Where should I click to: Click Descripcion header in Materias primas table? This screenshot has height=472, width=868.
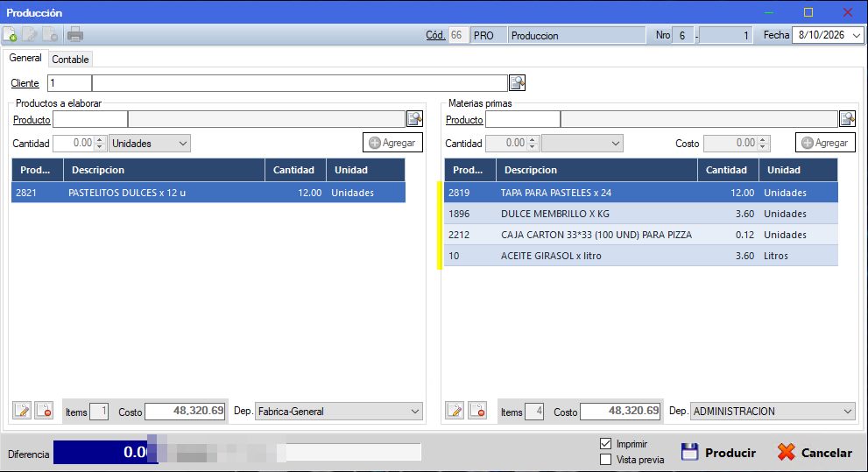[x=596, y=170]
